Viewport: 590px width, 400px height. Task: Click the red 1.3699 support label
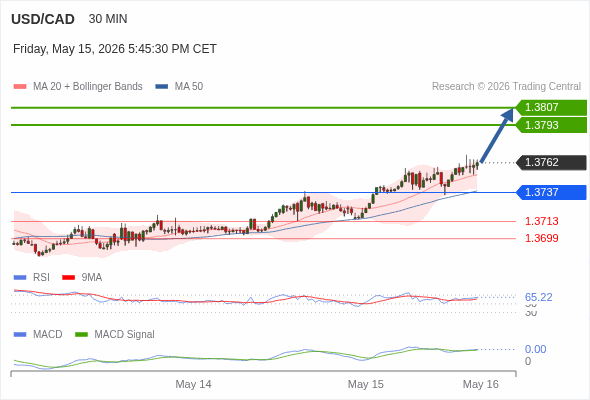[x=541, y=238]
